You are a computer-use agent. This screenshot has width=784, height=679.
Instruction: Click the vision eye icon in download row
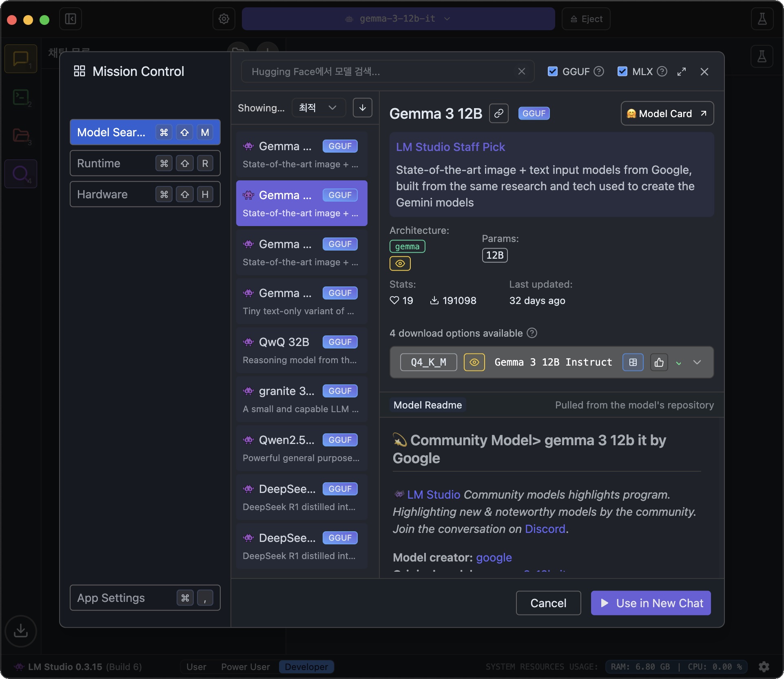point(474,362)
